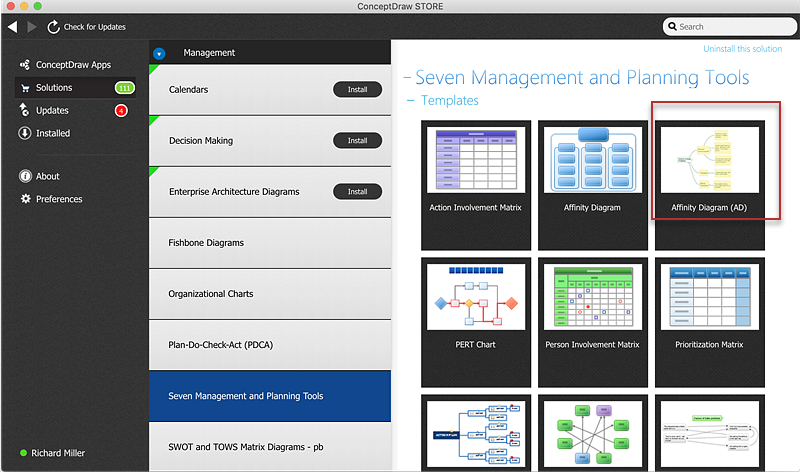Click the Search input field
Viewport: 800px width, 472px height.
coord(730,27)
